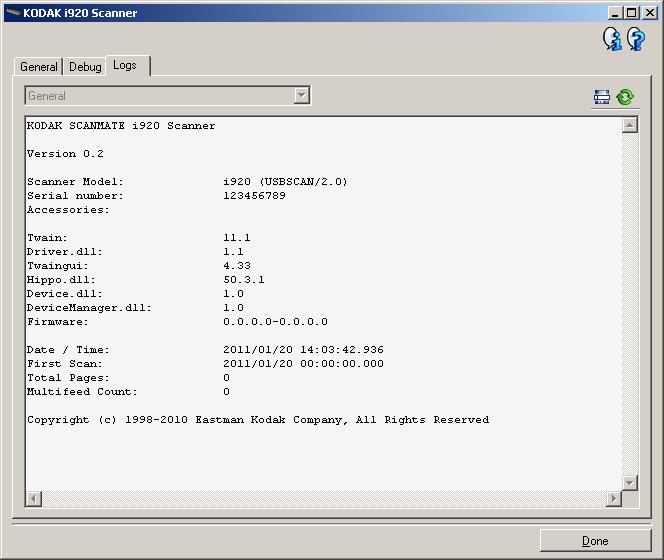Click the 'Multifeed Count:' label
Viewport: 664px width, 560px height.
click(82, 391)
